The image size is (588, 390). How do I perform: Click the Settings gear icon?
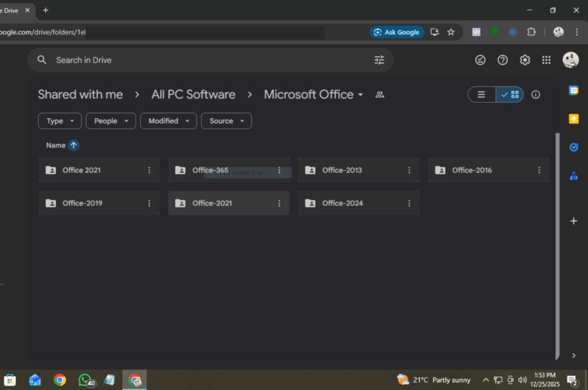pos(525,60)
